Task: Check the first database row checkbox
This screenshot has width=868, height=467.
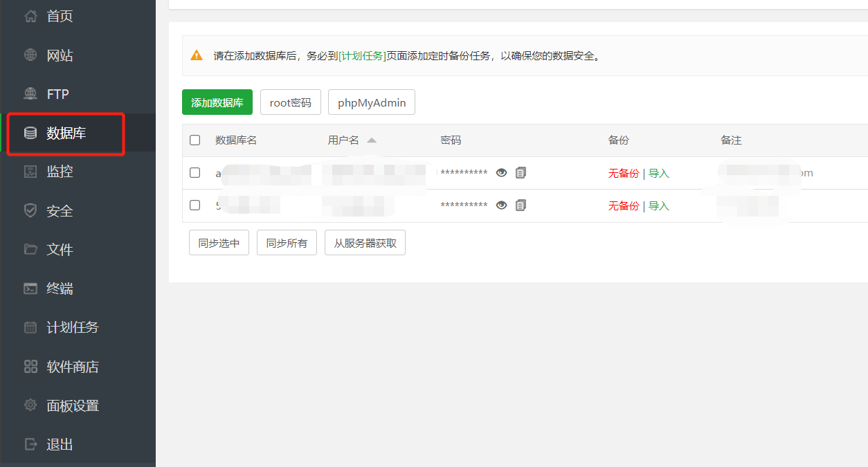Action: pyautogui.click(x=195, y=172)
